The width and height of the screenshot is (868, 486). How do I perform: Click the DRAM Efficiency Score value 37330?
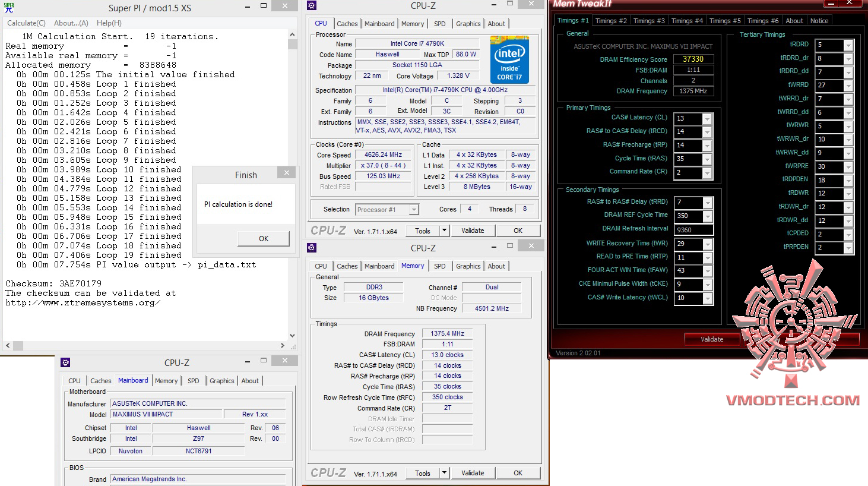click(693, 59)
